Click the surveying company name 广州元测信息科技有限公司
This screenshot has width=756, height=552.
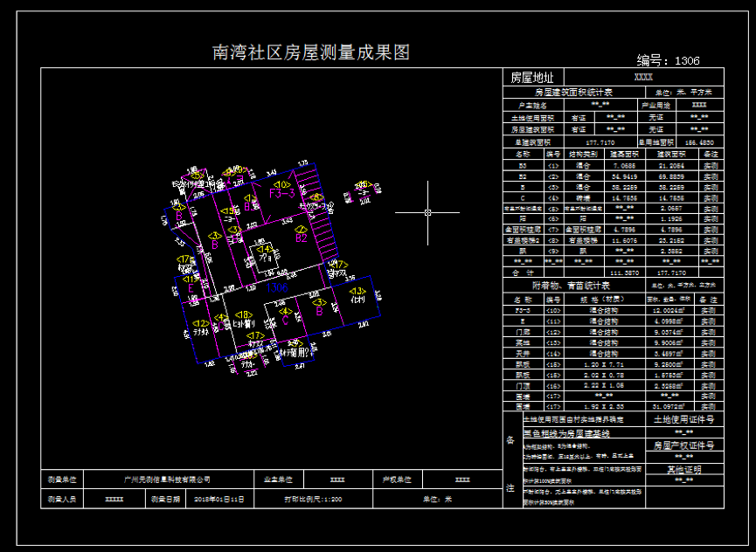[x=168, y=479]
